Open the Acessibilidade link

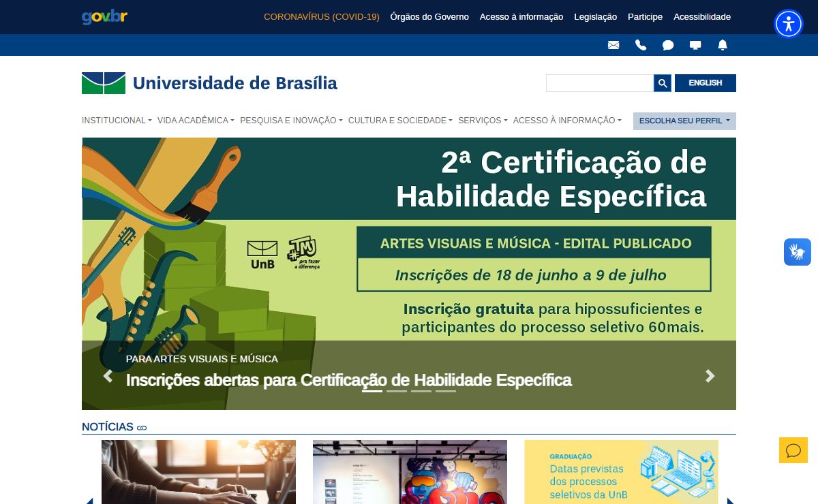702,17
